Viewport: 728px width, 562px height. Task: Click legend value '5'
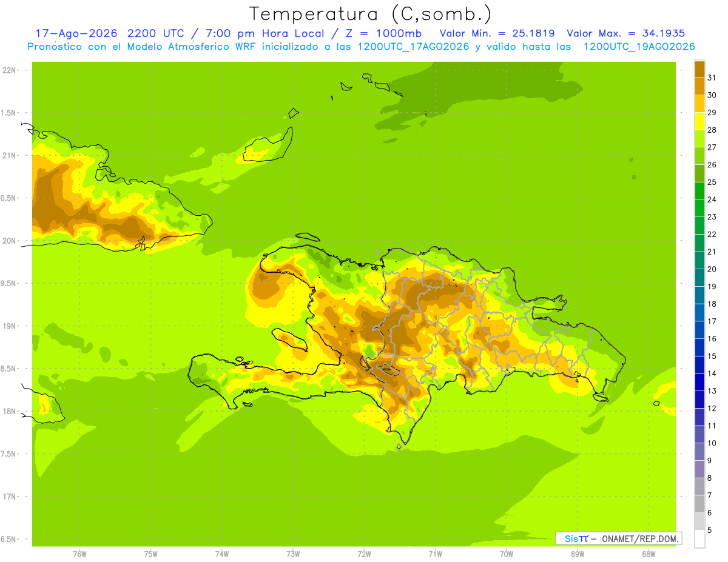coord(709,530)
